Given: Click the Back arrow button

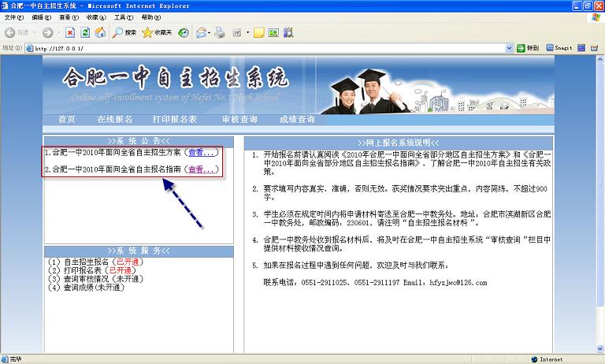Looking at the screenshot, I should click(16, 32).
